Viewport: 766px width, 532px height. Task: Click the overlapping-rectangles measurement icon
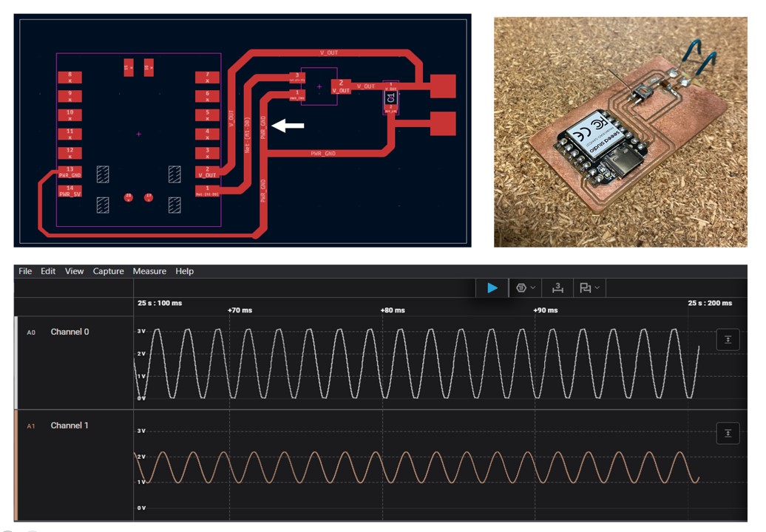[x=585, y=288]
